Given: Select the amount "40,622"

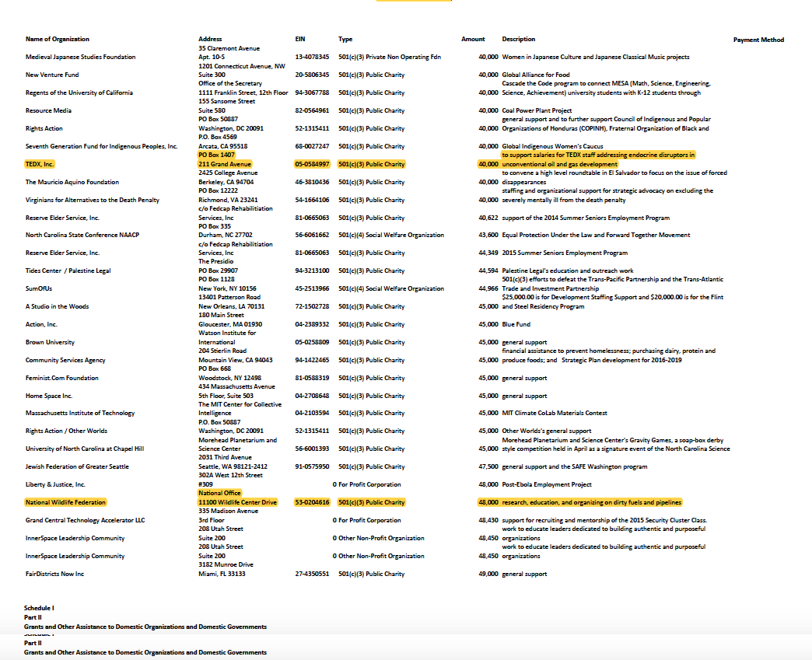Looking at the screenshot, I should coord(488,218).
